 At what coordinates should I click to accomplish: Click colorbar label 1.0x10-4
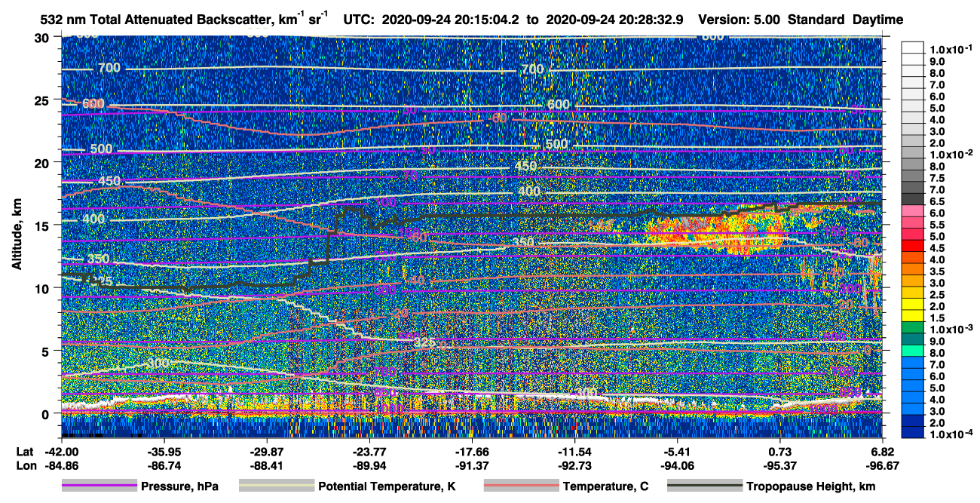click(x=952, y=434)
